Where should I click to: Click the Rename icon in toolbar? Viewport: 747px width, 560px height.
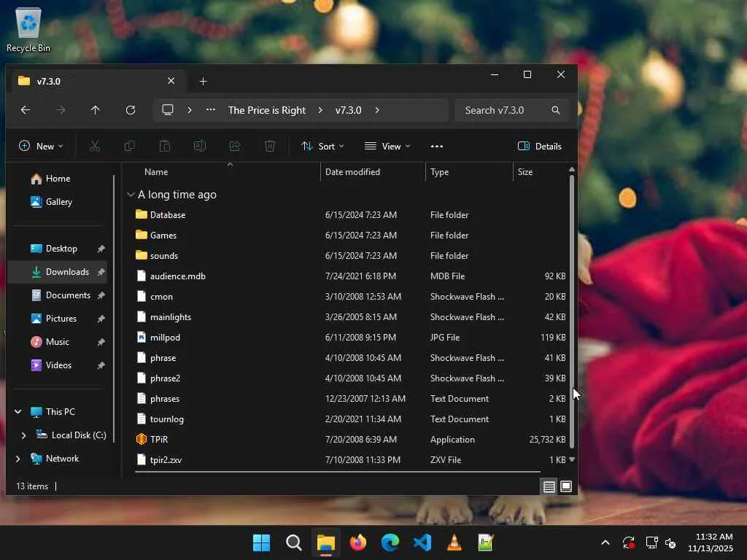[x=200, y=146]
